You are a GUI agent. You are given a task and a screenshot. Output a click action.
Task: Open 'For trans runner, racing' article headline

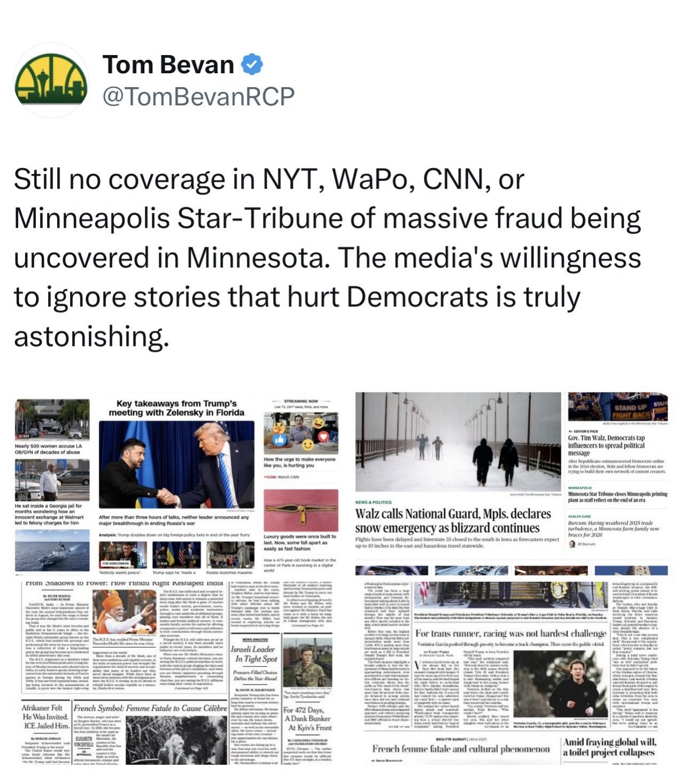510,633
